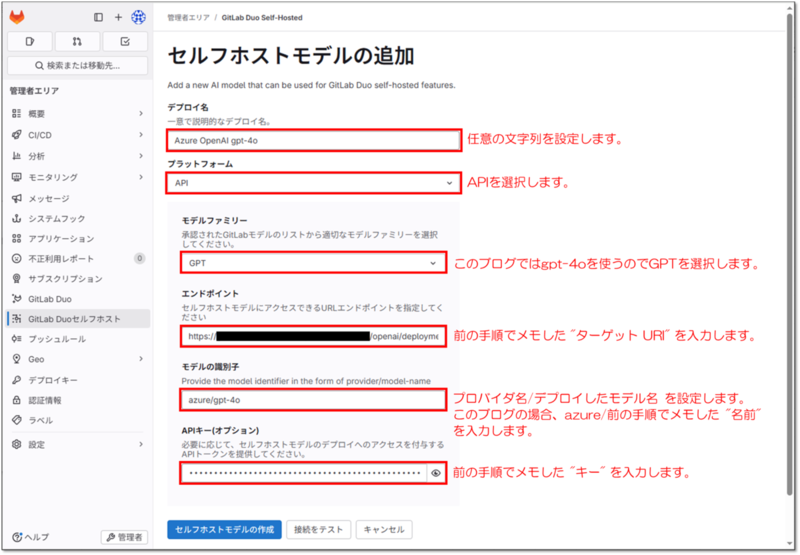Screen dimensions: 800x555
Task: Toggle API key visibility eye icon
Action: [436, 473]
